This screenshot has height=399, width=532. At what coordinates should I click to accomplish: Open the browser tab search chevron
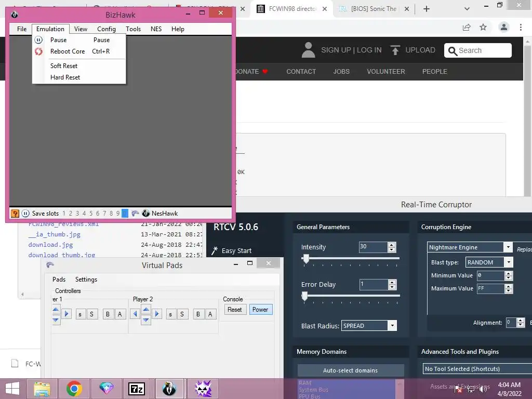pos(467,9)
